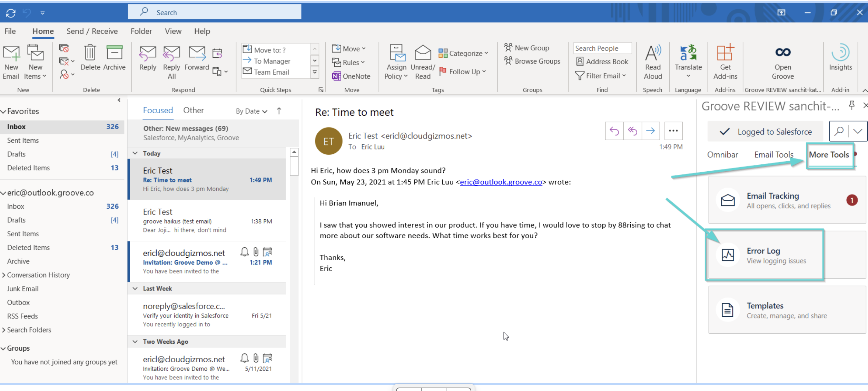Pin the Groove side panel
Screen dimensions: 868x391
point(851,105)
